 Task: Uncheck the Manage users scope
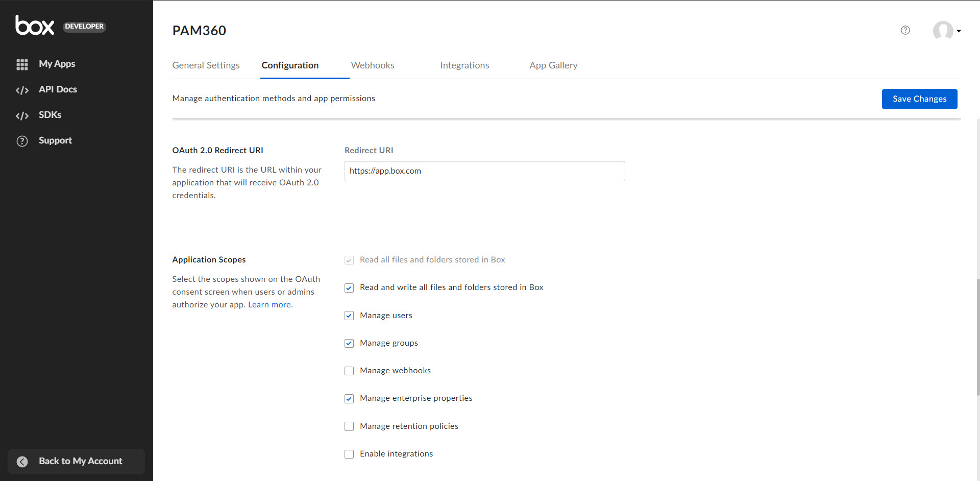click(349, 316)
